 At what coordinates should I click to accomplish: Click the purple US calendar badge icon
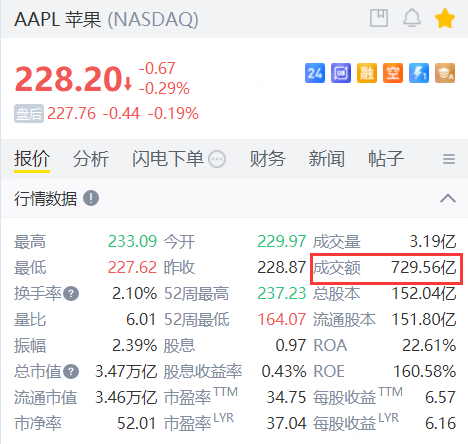tap(341, 73)
